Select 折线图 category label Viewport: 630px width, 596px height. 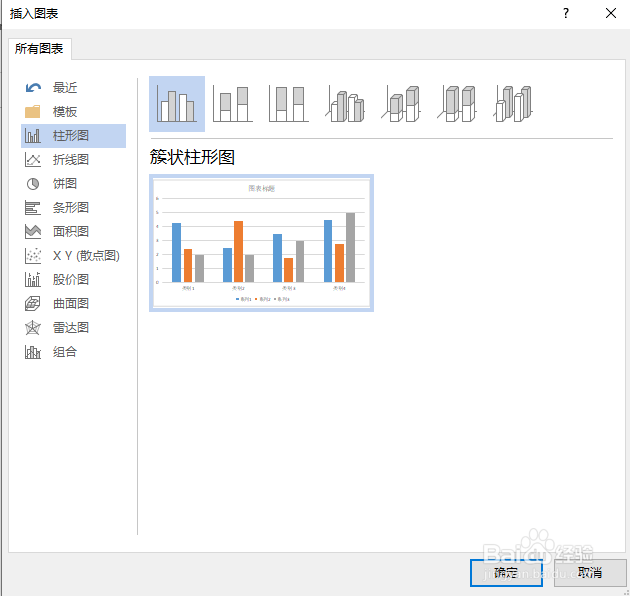pos(71,160)
